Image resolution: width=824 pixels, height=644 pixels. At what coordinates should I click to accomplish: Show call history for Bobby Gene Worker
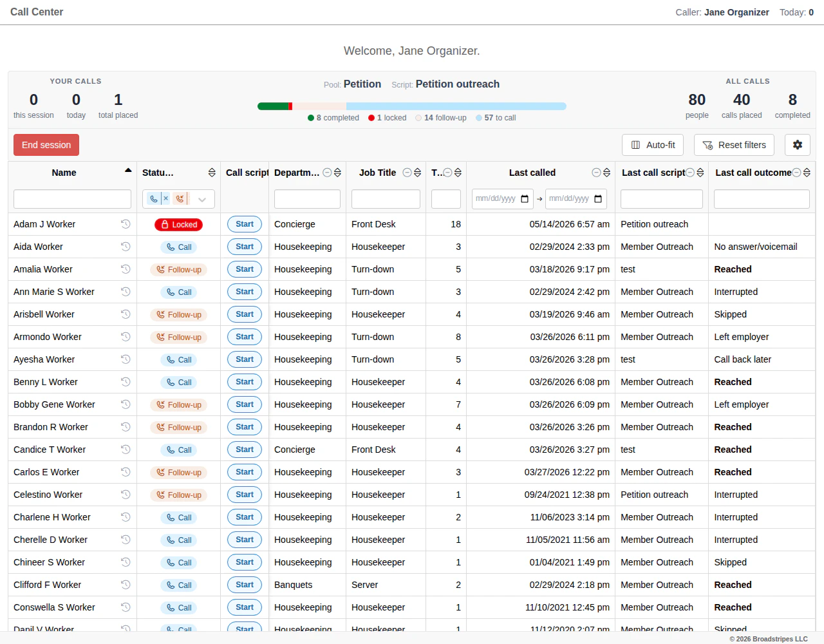126,404
